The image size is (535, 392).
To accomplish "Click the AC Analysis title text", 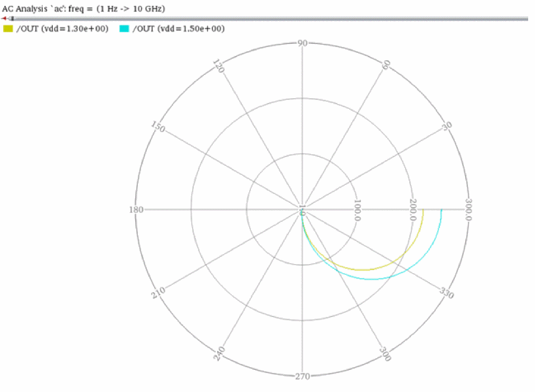I will pos(83,8).
